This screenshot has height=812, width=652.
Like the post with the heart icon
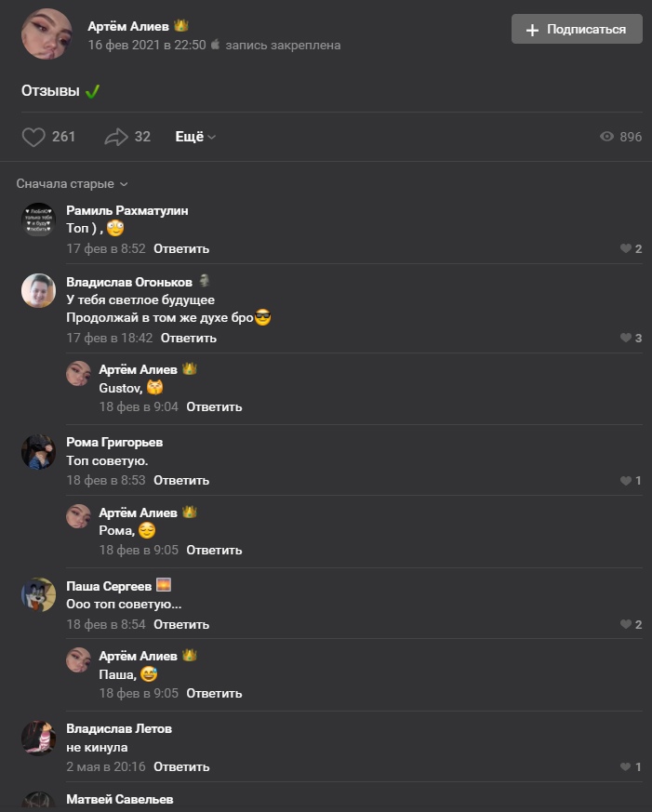click(x=34, y=138)
